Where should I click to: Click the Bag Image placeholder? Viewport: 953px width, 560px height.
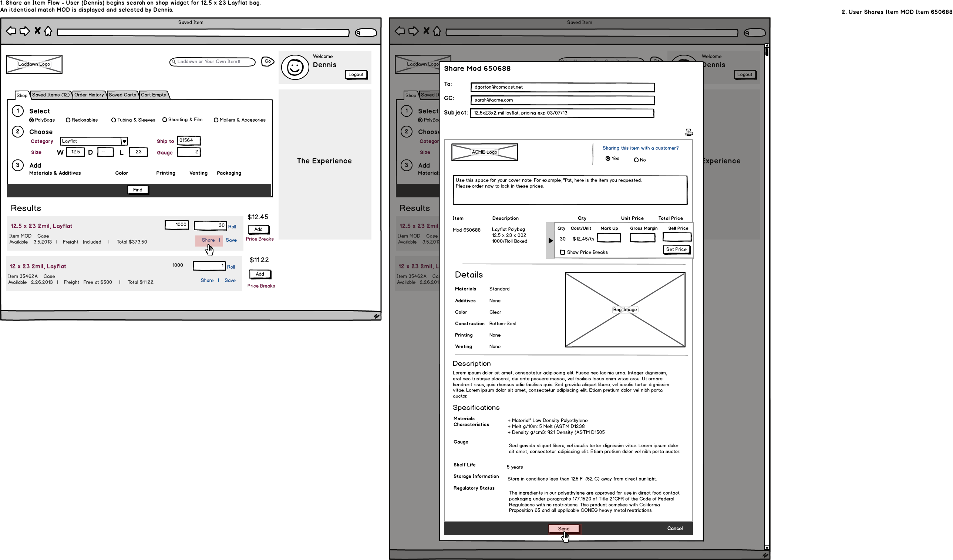pyautogui.click(x=625, y=309)
